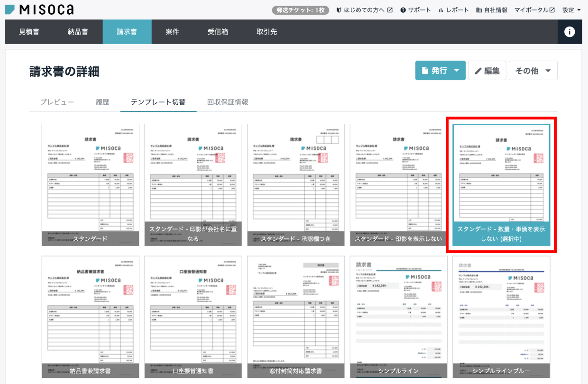The image size is (588, 384).
Task: Choose スタンダード - 承認欄つき template
Action: (x=296, y=185)
